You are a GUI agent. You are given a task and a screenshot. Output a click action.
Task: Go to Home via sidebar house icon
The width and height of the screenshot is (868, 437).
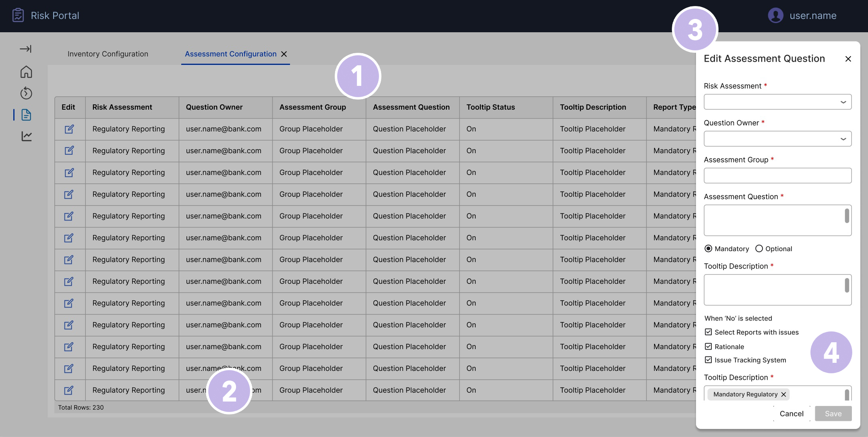(26, 72)
